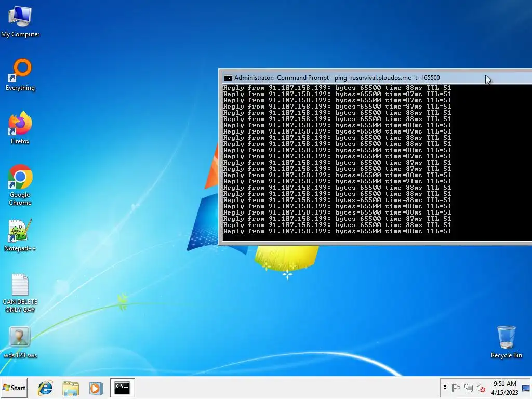The image size is (532, 399).
Task: Select the Firefox desktop shortcut
Action: coord(20,128)
